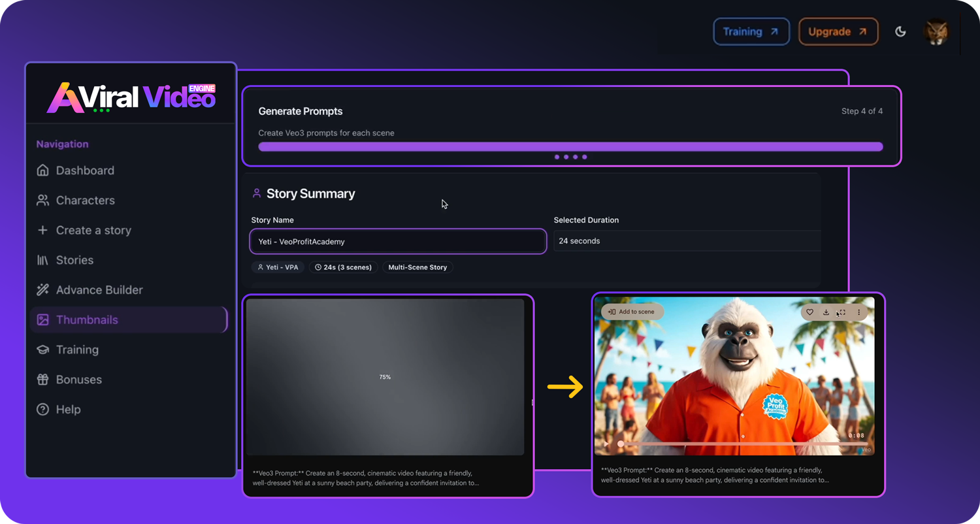The height and width of the screenshot is (524, 980).
Task: Open the owl profile avatar menu
Action: pos(936,31)
